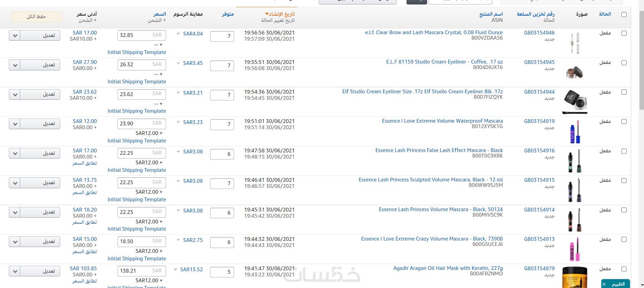Select the row for SKU GB03154944
644x288 pixels.
(x=624, y=92)
